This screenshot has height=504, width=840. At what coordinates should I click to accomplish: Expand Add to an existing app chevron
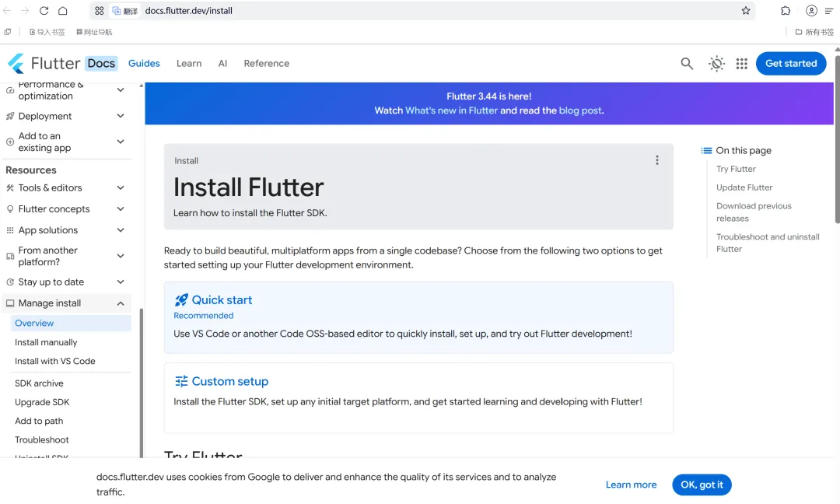click(x=121, y=142)
